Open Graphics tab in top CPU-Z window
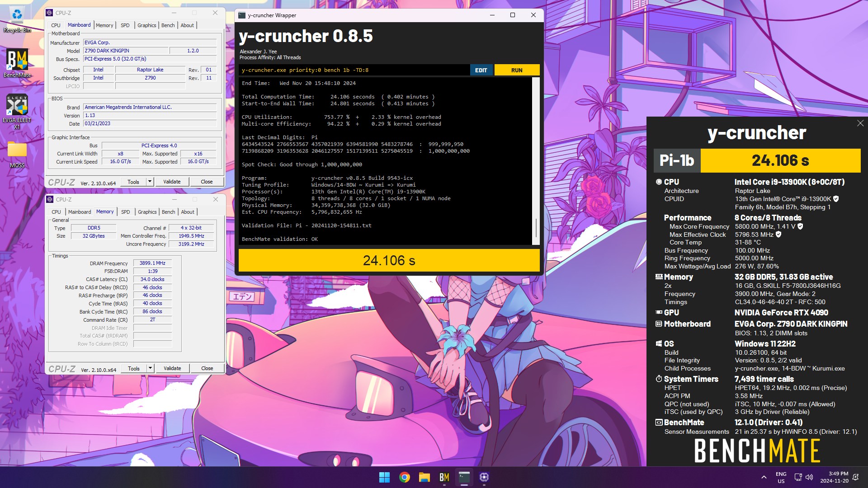Image resolution: width=868 pixels, height=488 pixels. (x=147, y=25)
